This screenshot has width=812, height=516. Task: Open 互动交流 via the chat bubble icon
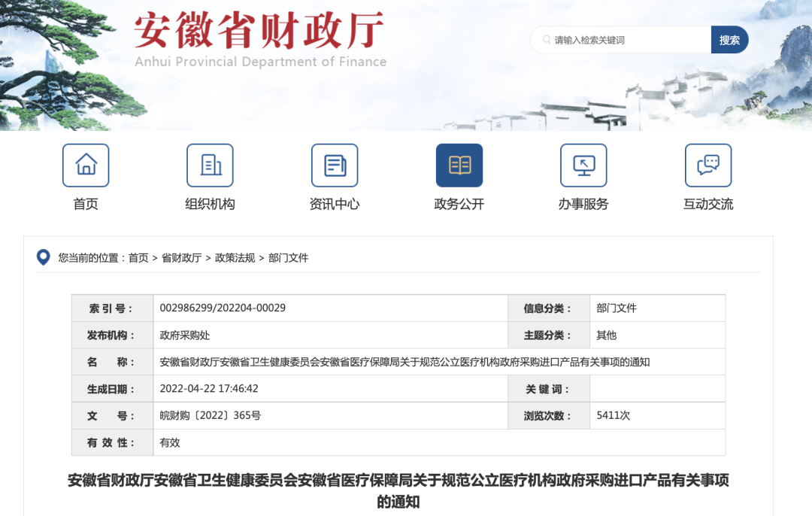[707, 165]
